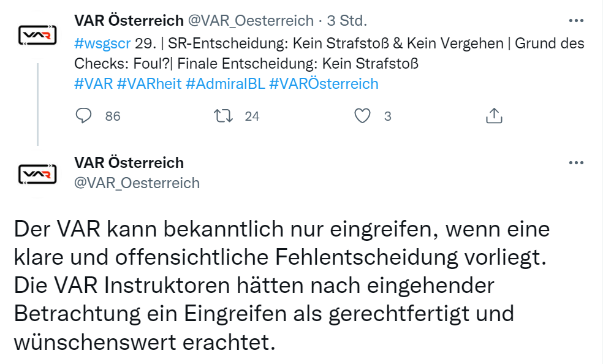Viewport: 603px width, 364px height.
Task: Open the #VARÖsterreich hashtag link
Action: [324, 83]
